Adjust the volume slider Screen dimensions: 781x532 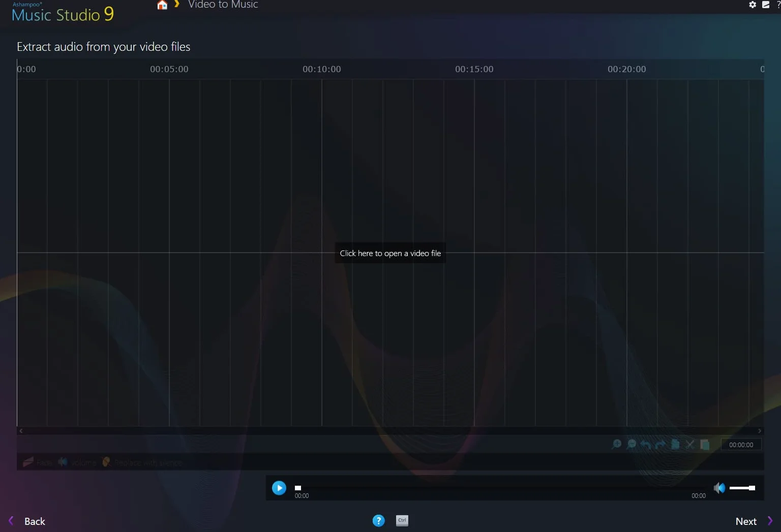click(742, 488)
